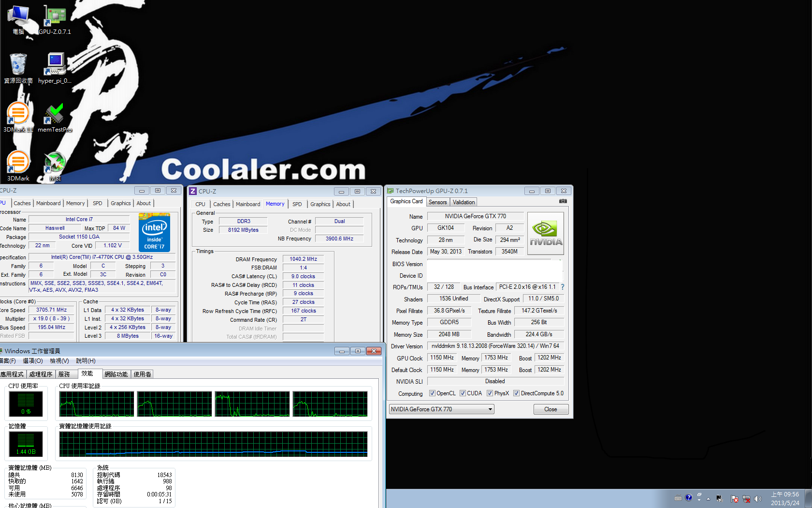This screenshot has height=508, width=812.
Task: Show hidden tray icons arrow
Action: tap(709, 499)
